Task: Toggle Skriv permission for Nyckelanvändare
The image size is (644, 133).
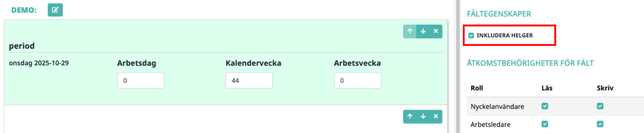Action: (600, 106)
